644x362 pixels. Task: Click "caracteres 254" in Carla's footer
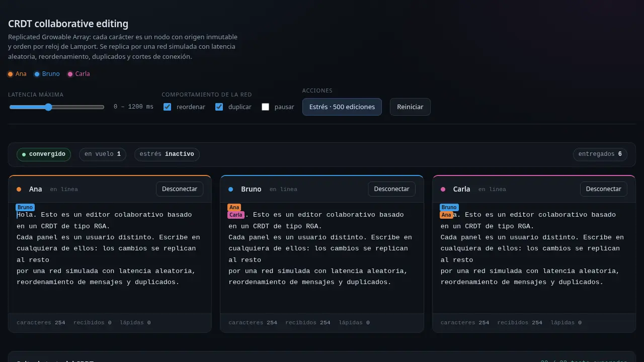465,323
